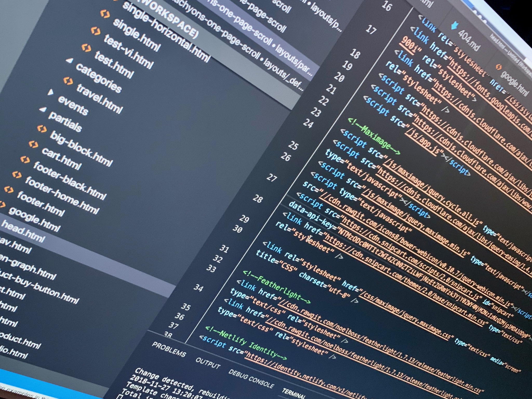Viewport: 532px width, 399px height.
Task: Click the Netlify Identity comment
Action: [x=246, y=343]
